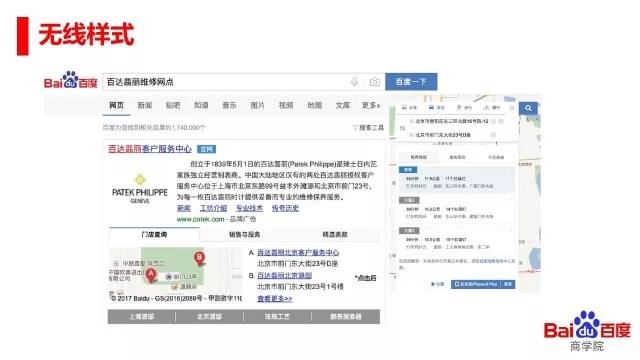Click the 上海源邸 bottom bar button

(142, 316)
